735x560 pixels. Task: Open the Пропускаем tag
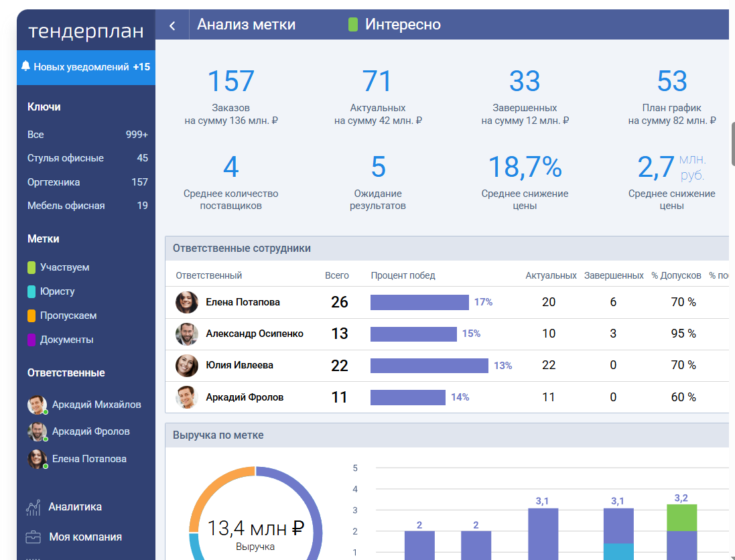click(x=68, y=316)
